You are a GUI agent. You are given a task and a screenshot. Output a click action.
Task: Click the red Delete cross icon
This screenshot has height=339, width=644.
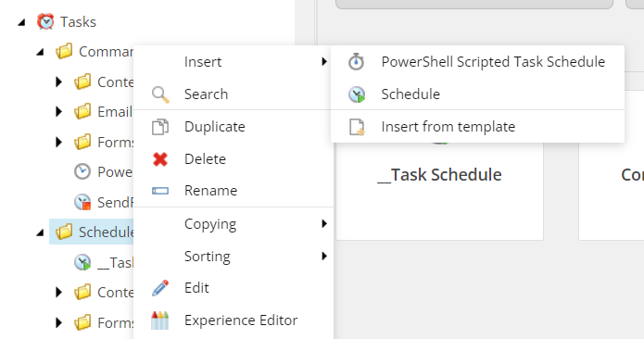click(x=160, y=159)
